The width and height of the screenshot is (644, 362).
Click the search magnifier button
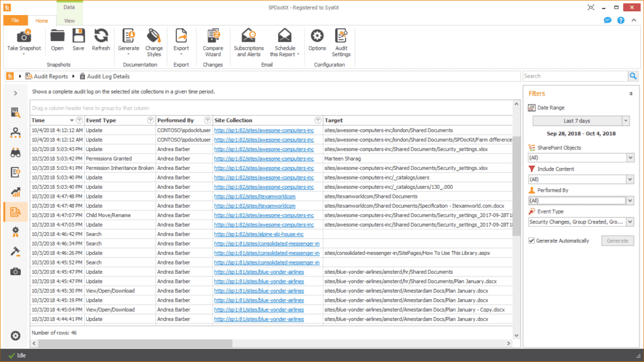click(633, 76)
